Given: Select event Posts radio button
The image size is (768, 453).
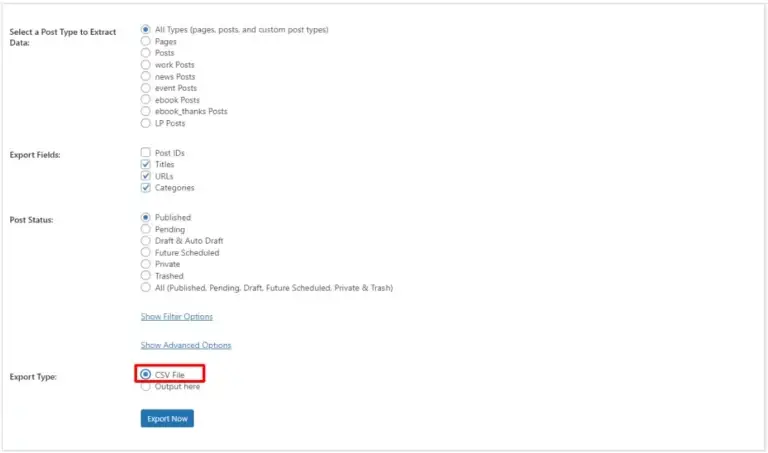Looking at the screenshot, I should coord(146,88).
